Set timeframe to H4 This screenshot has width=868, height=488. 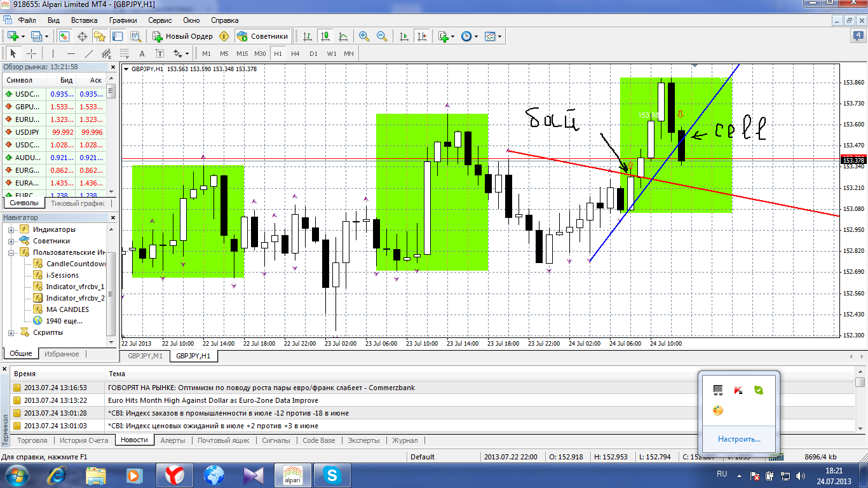pos(295,53)
